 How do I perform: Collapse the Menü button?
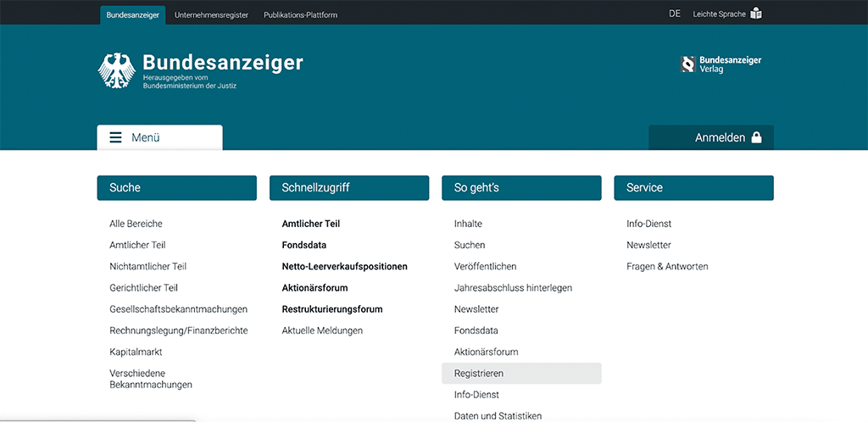[x=160, y=137]
